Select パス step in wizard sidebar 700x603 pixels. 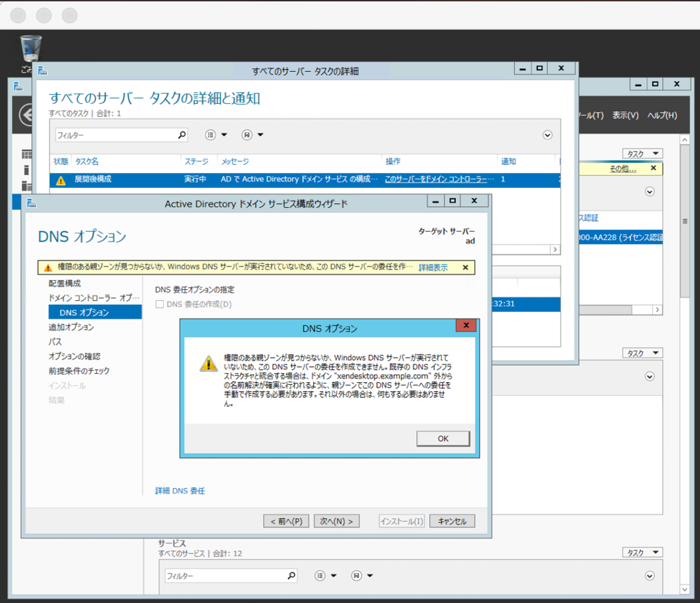click(x=55, y=341)
